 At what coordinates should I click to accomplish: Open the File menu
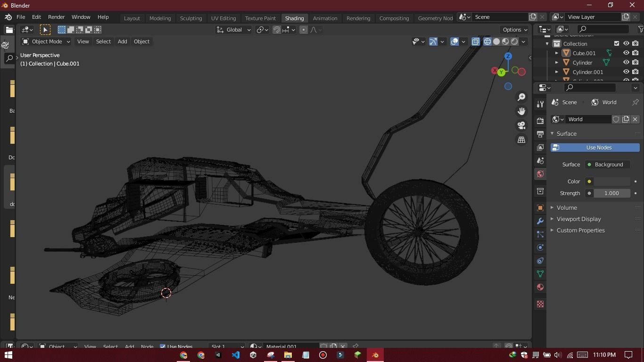pyautogui.click(x=21, y=17)
